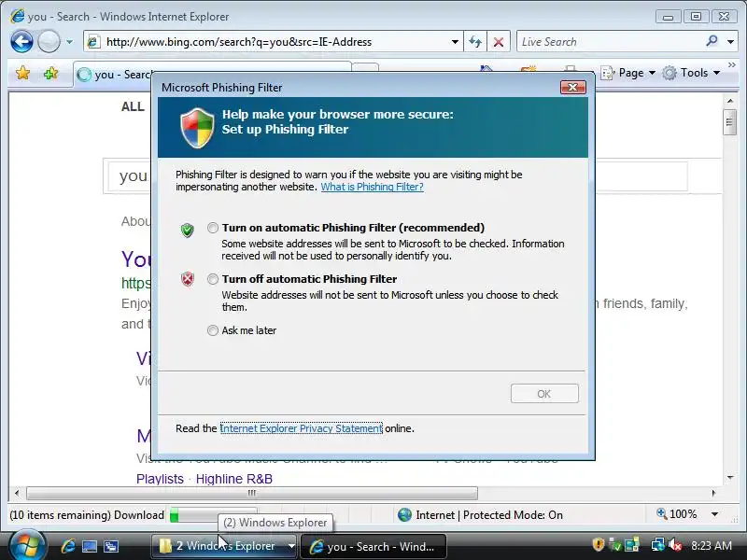Expand the command bar overflow chevron
747x560 pixels.
click(732, 64)
